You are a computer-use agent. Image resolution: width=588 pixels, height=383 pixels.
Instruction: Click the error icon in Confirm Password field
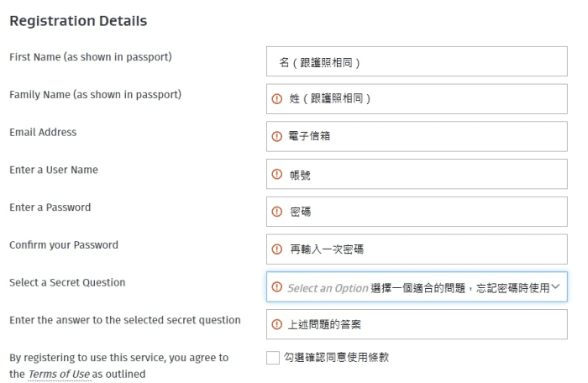click(x=276, y=249)
